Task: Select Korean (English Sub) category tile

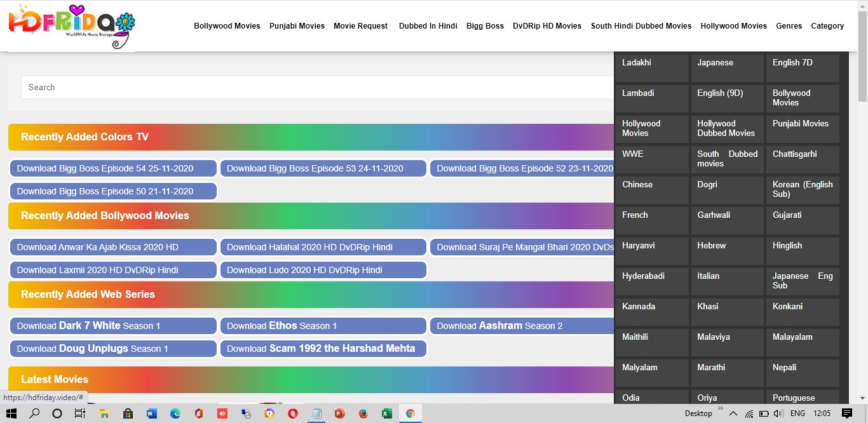Action: [803, 190]
